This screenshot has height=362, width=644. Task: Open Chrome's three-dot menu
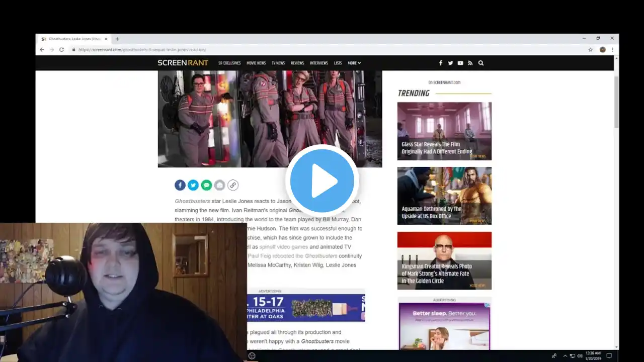point(612,50)
